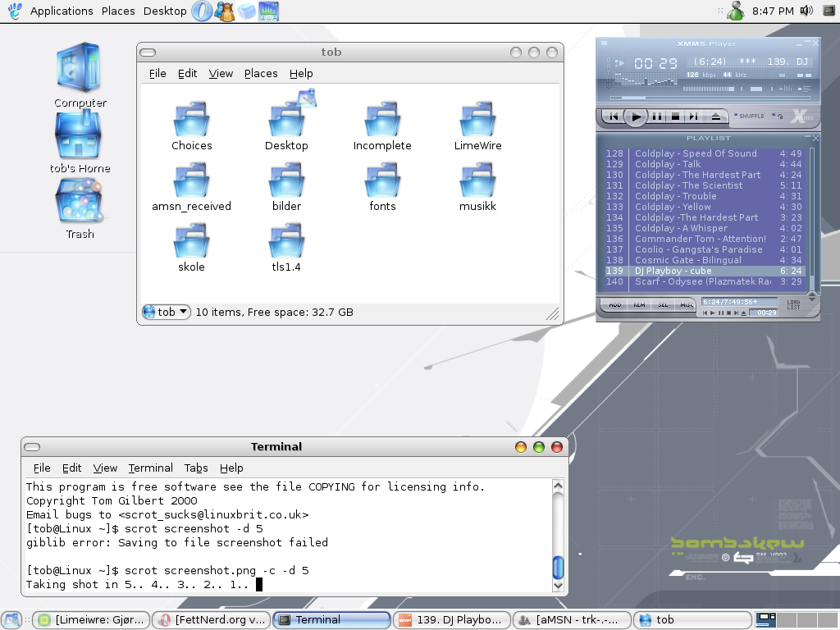Click the clock showing 8:47 PM
The height and width of the screenshot is (630, 840).
(x=773, y=11)
